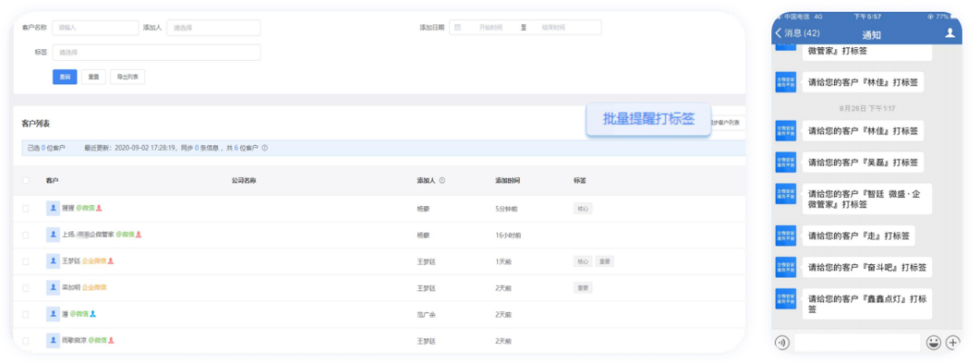Tap the voice input icon in chat bar
This screenshot has width=980, height=363.
[x=781, y=342]
